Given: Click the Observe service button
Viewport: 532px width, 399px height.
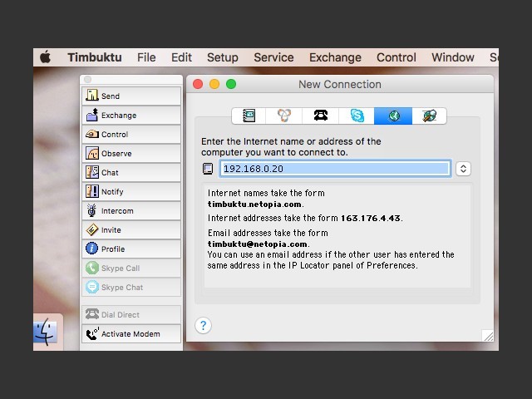Looking at the screenshot, I should [131, 153].
